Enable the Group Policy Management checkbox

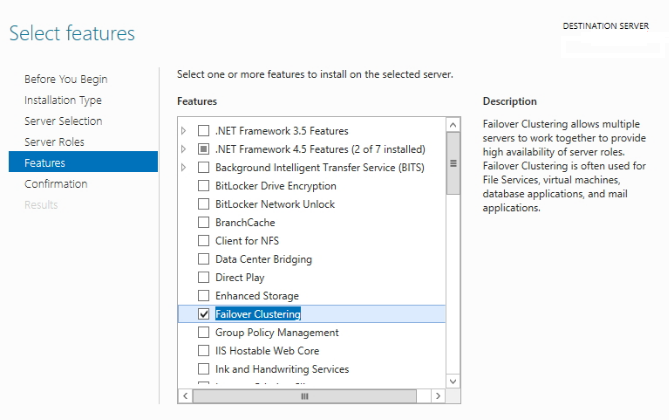tap(204, 332)
